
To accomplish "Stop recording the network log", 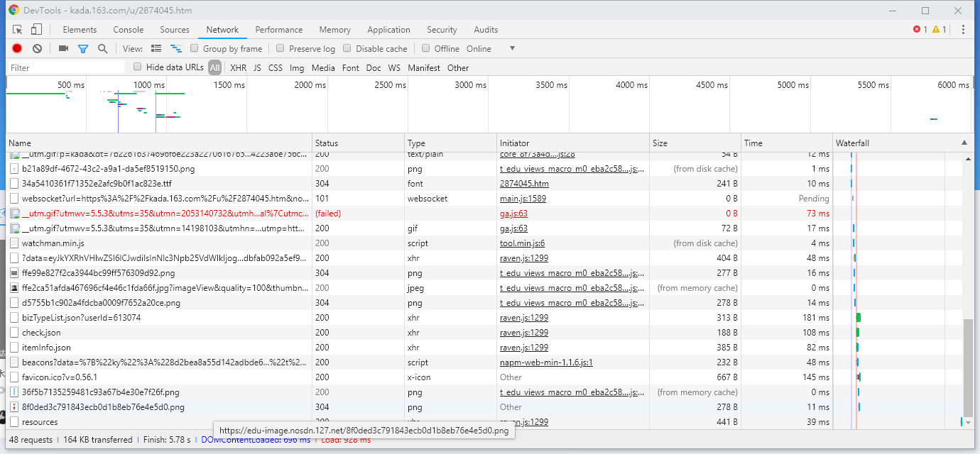I will [17, 48].
